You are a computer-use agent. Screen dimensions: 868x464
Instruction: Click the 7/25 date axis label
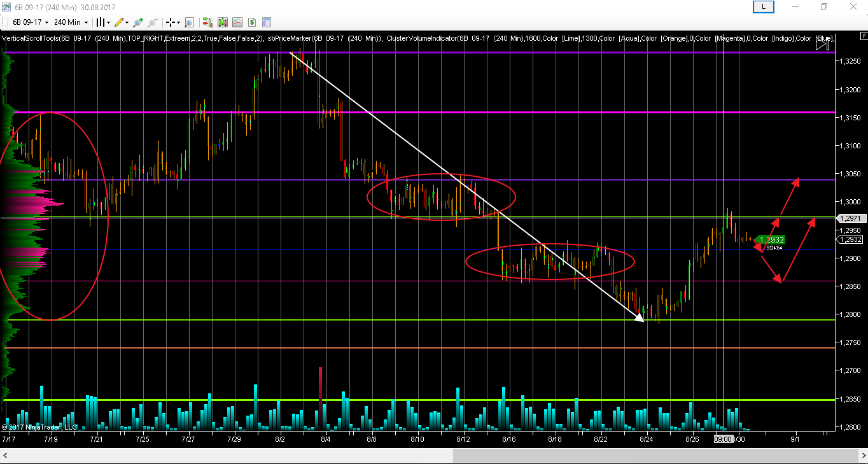143,439
